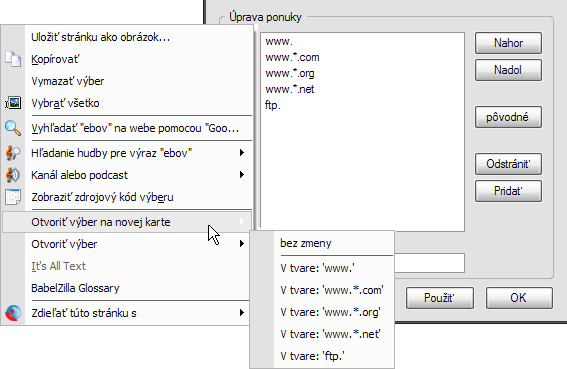Expand the Otvoriť výber submenu arrow
This screenshot has height=369, width=567.
tap(242, 244)
